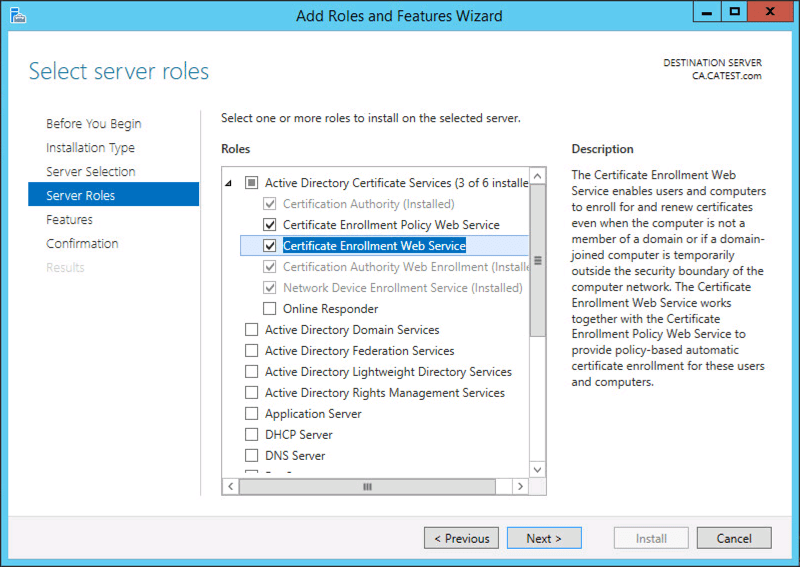Viewport: 800px width, 567px height.
Task: Check Active Directory Domain Services
Action: click(252, 330)
